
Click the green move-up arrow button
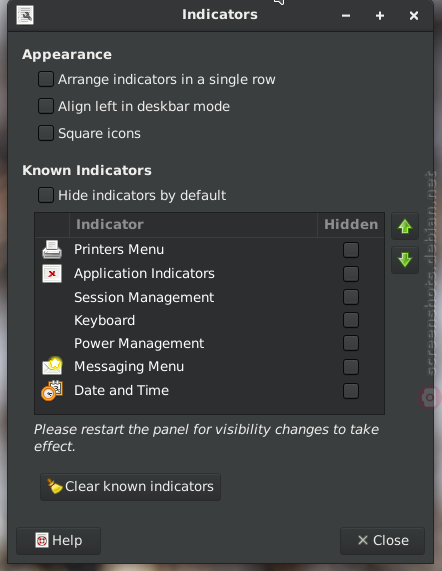[405, 227]
